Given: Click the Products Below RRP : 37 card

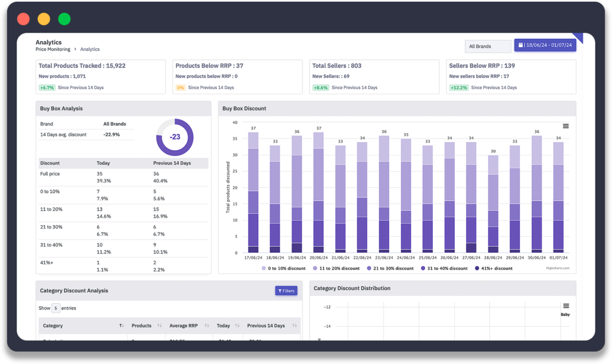Looking at the screenshot, I should tap(237, 77).
